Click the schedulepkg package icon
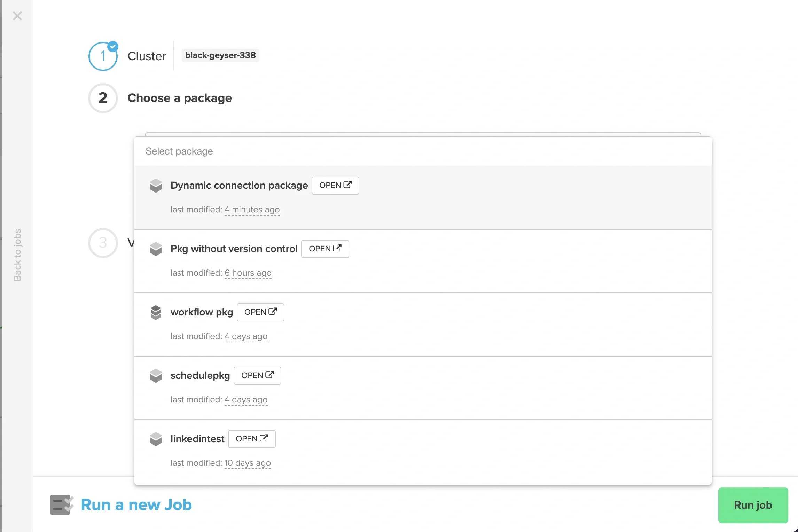Viewport: 798px width, 532px height. coord(156,376)
